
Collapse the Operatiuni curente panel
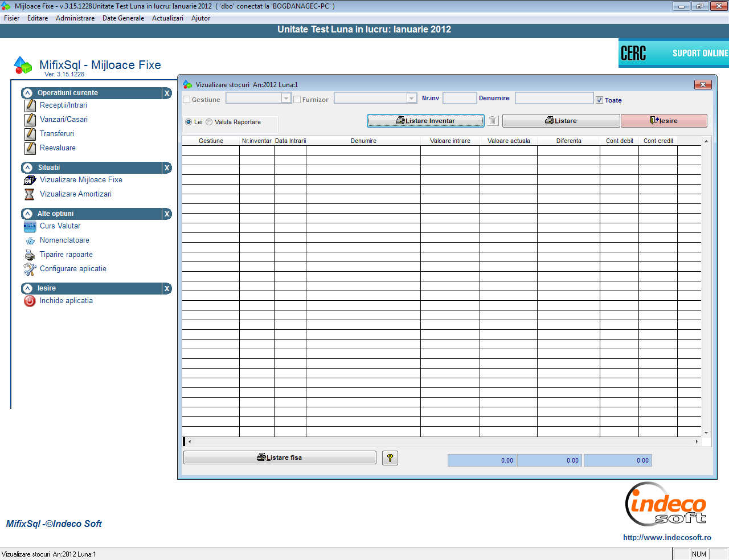coord(27,93)
